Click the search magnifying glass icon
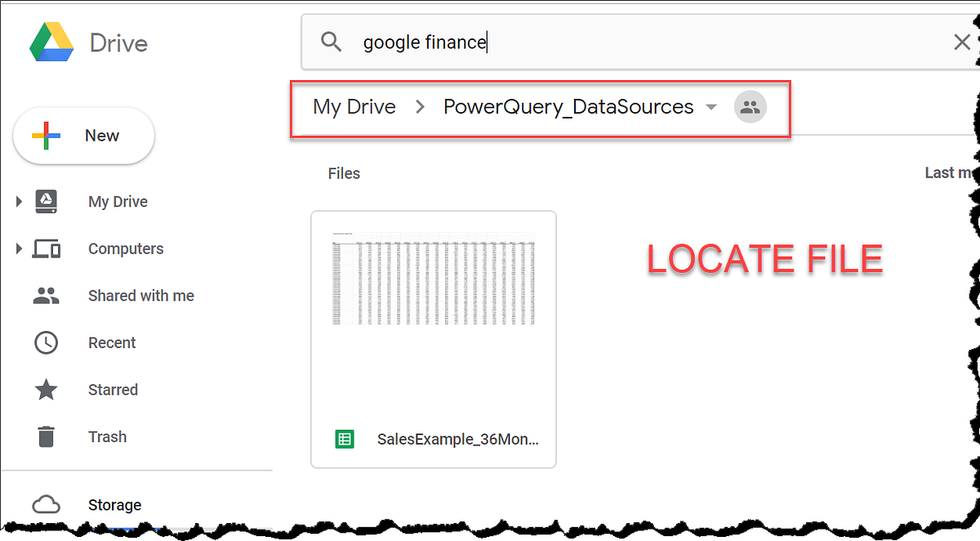980x541 pixels. (331, 41)
